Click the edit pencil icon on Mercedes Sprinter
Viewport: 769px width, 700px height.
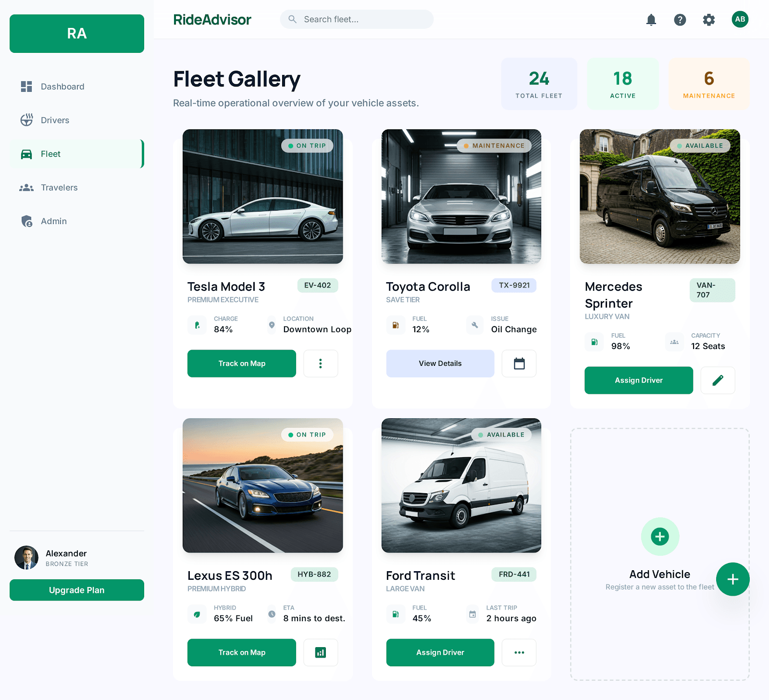tap(718, 380)
